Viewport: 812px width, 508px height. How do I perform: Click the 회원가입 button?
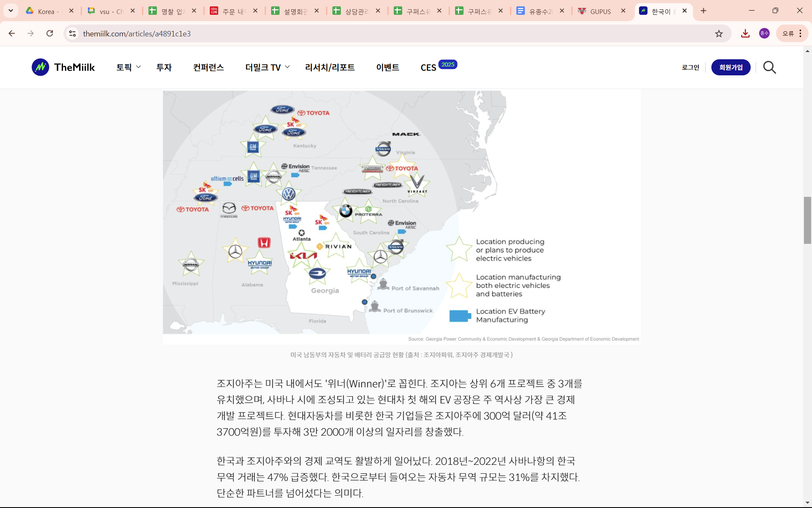731,67
